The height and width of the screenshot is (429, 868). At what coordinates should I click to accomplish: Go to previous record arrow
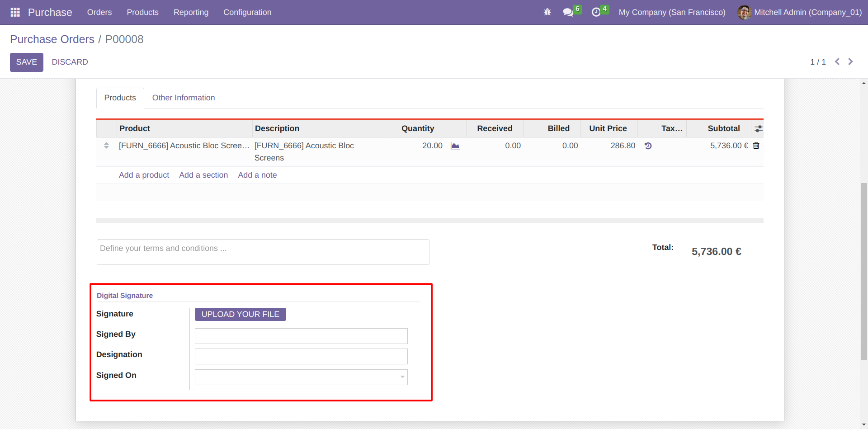tap(837, 61)
